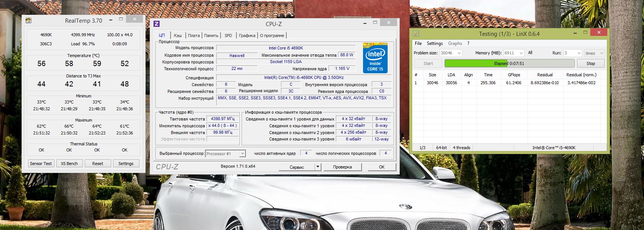644x230 pixels.
Task: Click the 59 core temperature reading in RealTemp
Action: point(97,64)
